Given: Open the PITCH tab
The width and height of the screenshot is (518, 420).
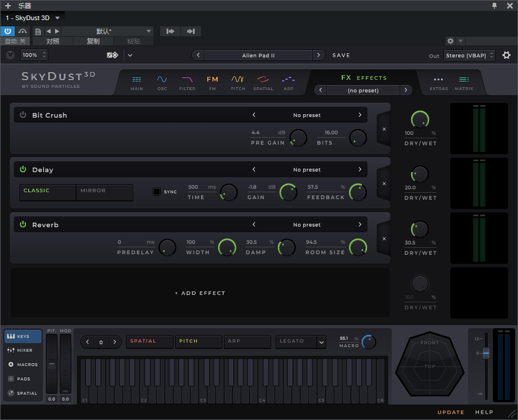Looking at the screenshot, I should click(238, 83).
